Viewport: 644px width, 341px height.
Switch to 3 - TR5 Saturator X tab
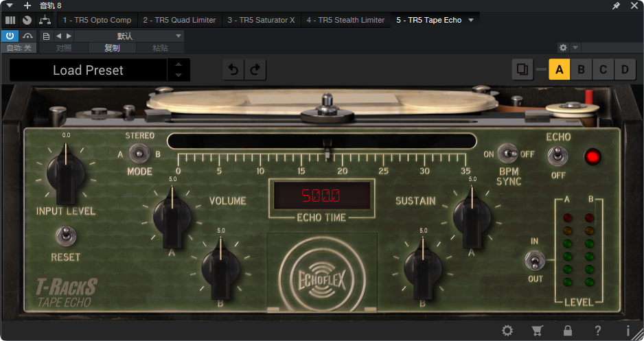(x=261, y=20)
